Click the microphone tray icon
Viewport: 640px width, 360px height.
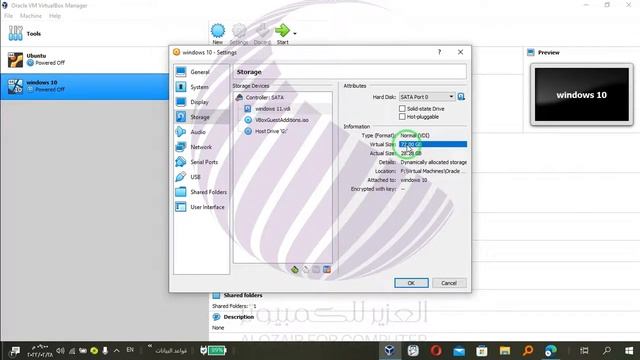tap(105, 350)
